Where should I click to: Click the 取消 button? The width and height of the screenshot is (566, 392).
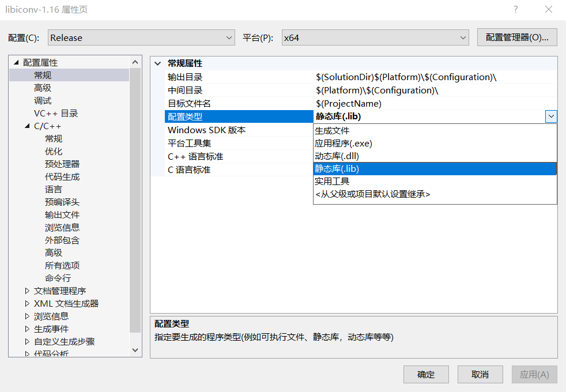(x=480, y=374)
